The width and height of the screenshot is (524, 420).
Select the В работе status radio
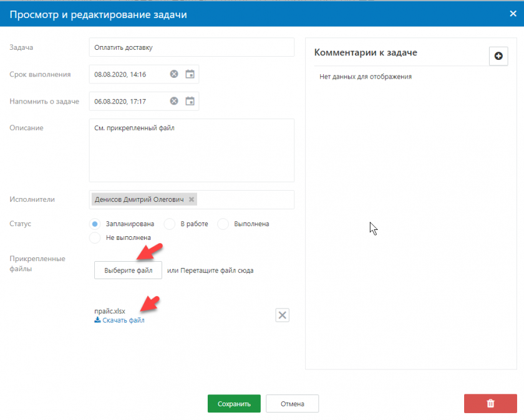(x=169, y=224)
